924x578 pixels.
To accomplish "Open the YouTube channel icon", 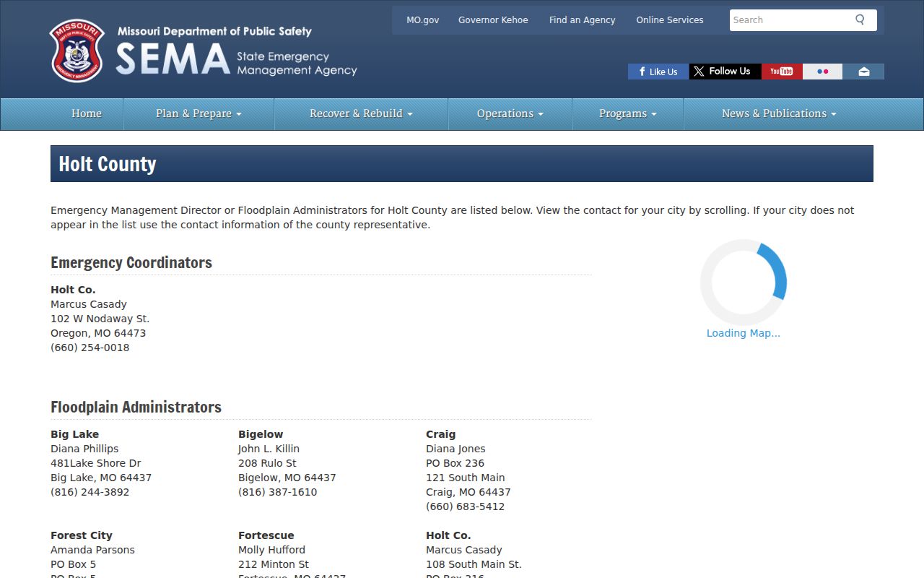I will pos(782,72).
